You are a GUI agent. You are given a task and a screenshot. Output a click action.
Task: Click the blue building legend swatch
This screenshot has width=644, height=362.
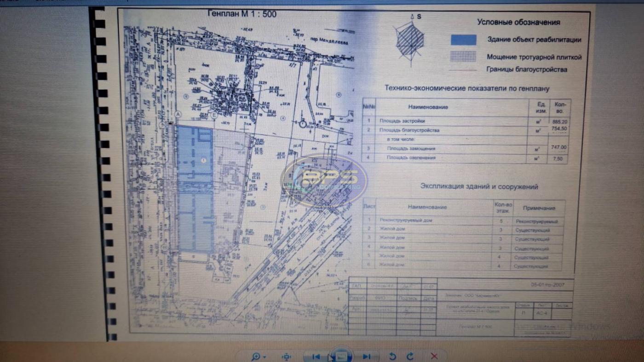(463, 40)
